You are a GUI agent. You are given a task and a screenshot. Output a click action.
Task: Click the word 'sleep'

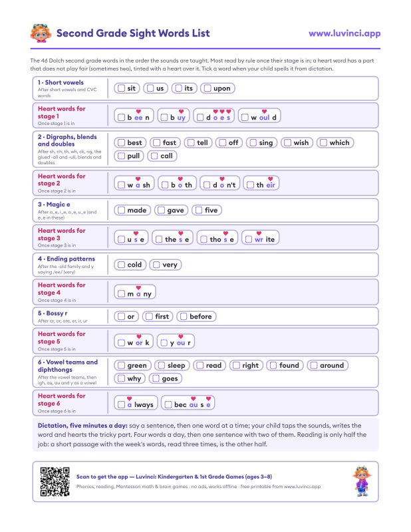[x=176, y=365]
